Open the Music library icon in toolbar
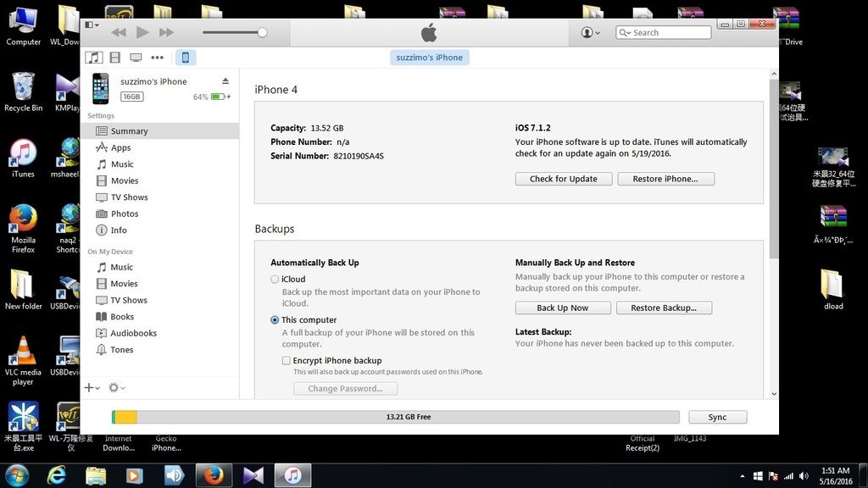The width and height of the screenshot is (868, 488). 94,58
